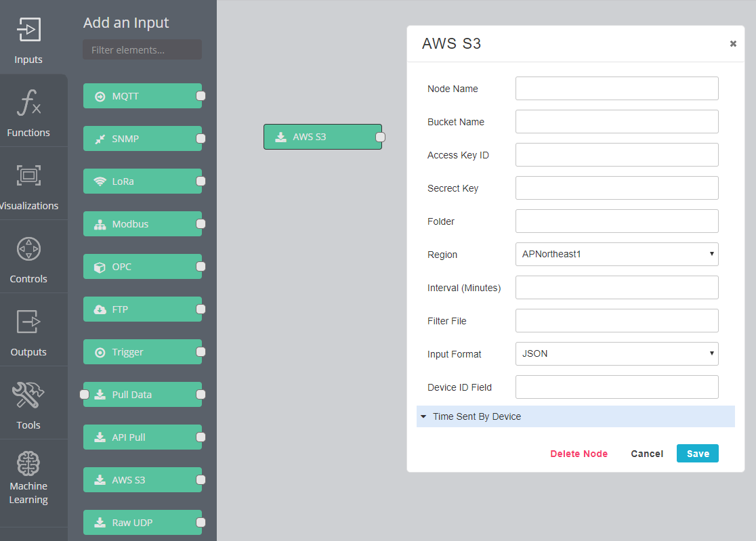Screen dimensions: 756x541
Task: Select the LoRa node label
Action: (123, 181)
